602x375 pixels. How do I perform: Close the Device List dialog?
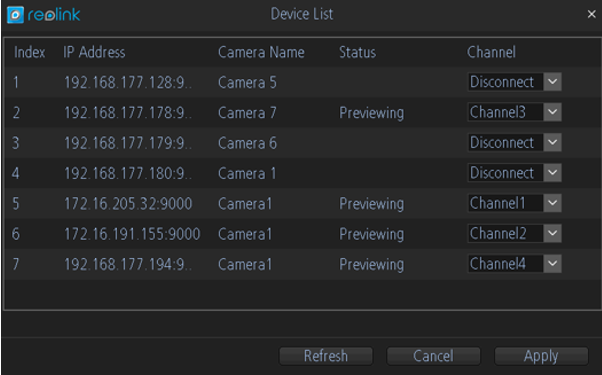(x=592, y=14)
